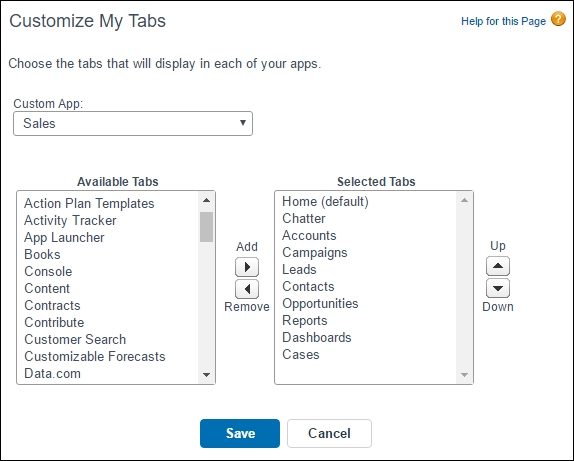The height and width of the screenshot is (461, 574).
Task: Click the Custom App dropdown arrow
Action: tap(243, 123)
